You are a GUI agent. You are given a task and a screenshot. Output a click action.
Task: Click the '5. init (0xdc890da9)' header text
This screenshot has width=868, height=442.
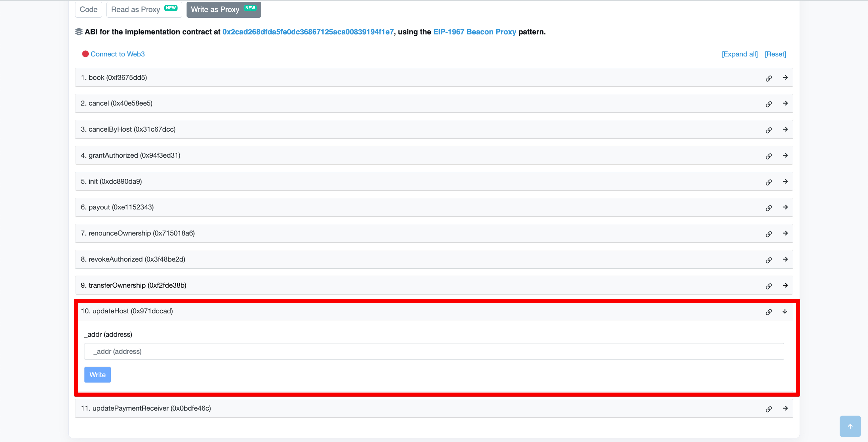click(111, 181)
